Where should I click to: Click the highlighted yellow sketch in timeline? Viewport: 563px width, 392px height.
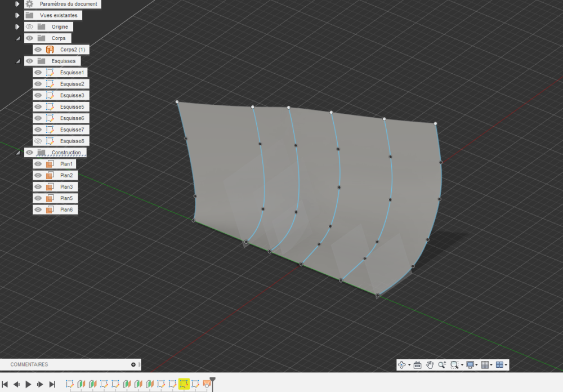pyautogui.click(x=184, y=384)
